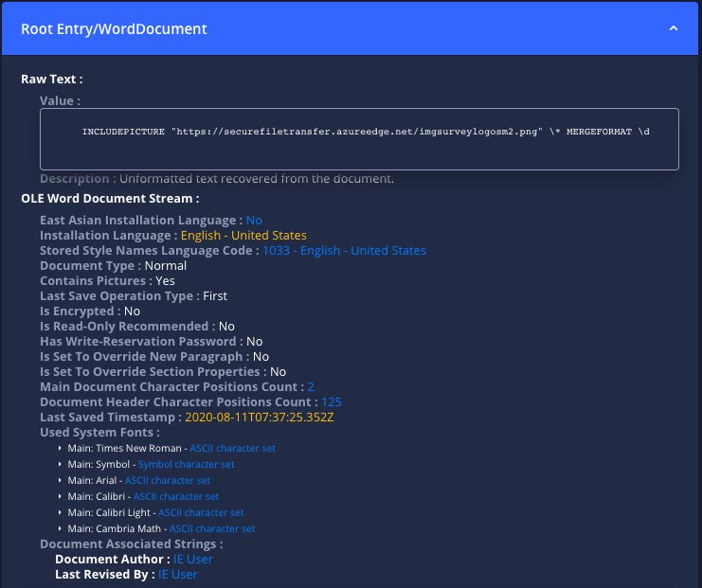Click the 'Value :' label above the text box

tap(60, 101)
